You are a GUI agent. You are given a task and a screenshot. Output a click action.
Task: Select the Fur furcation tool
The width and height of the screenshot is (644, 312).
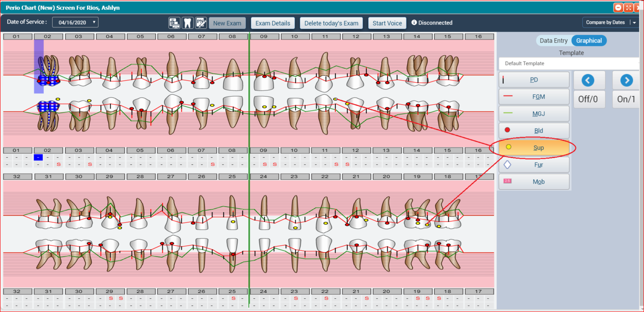pos(534,165)
